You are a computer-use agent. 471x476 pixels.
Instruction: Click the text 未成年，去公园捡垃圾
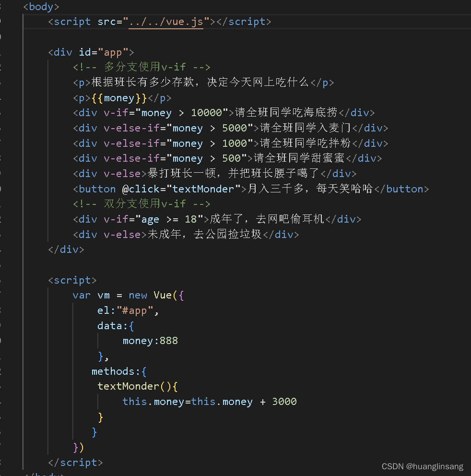[x=204, y=234]
